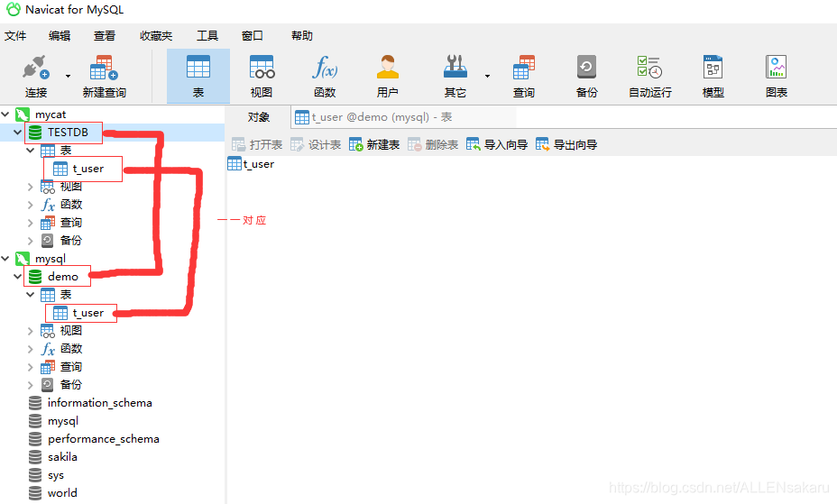Screen dimensions: 837x504
Task: Select t_user table under demo
Action: point(88,313)
